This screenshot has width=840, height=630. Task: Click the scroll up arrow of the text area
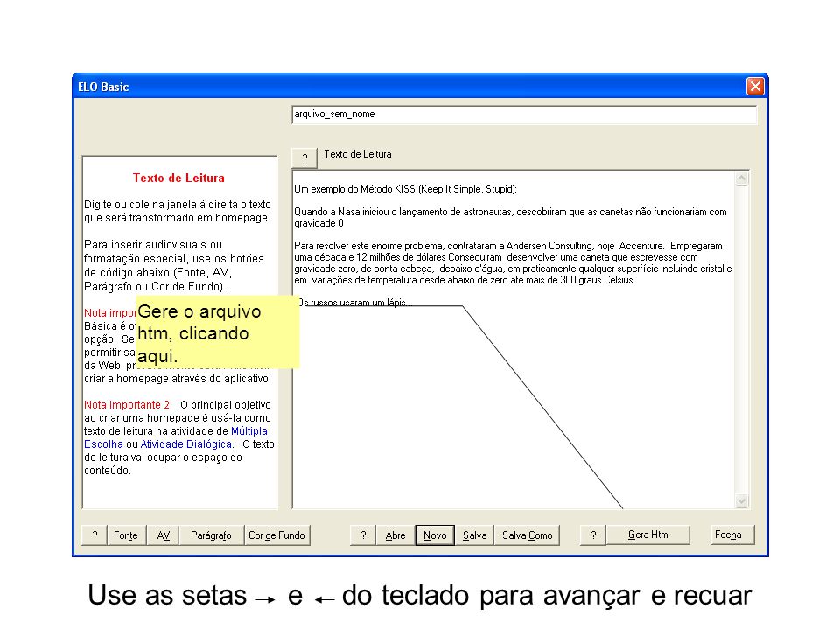point(741,178)
